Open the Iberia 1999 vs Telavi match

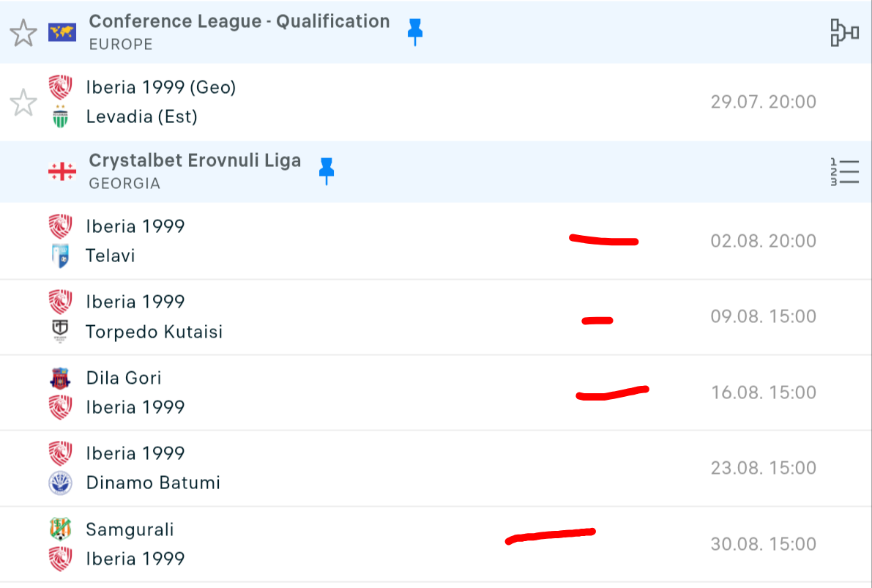coord(366,241)
